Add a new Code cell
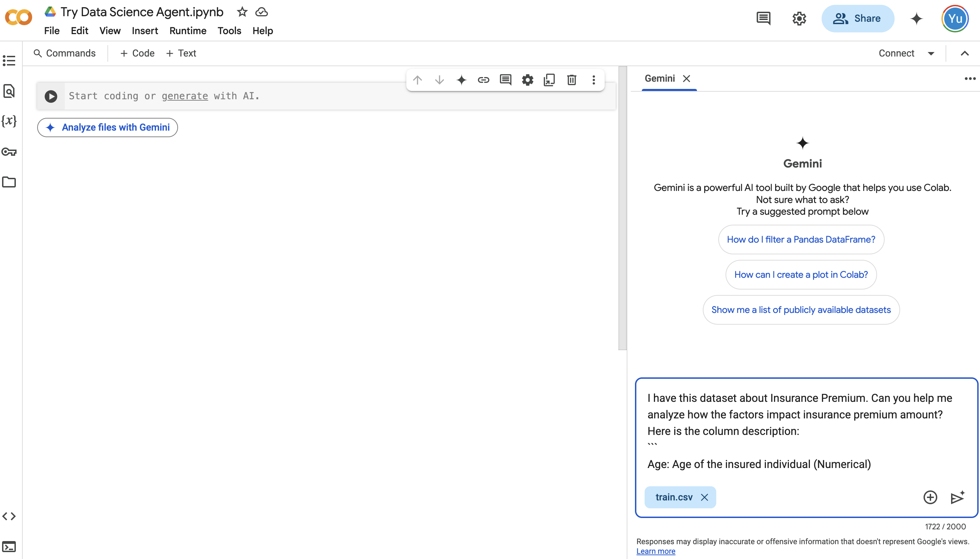The width and height of the screenshot is (980, 559). (137, 53)
